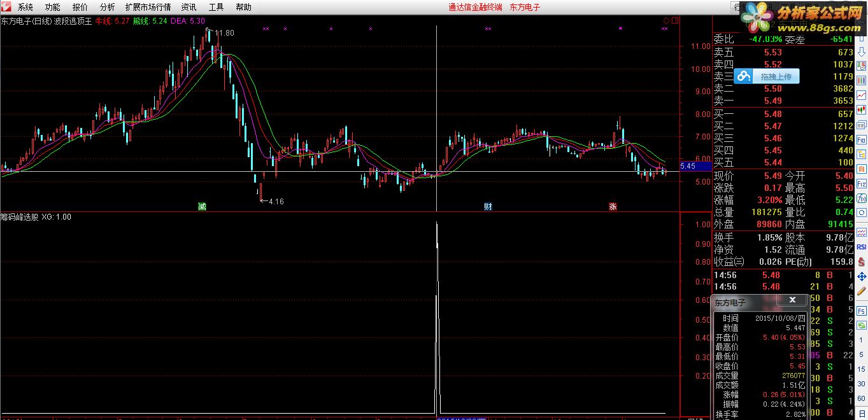This screenshot has width=868, height=420.
Task: Click the diamond icon at chart top-right
Action: tap(667, 20)
